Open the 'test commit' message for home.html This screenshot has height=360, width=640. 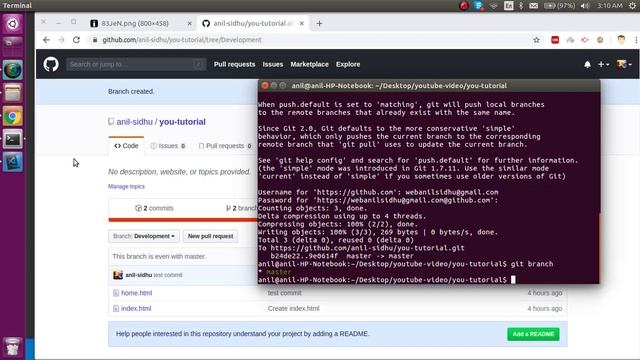[x=284, y=293]
